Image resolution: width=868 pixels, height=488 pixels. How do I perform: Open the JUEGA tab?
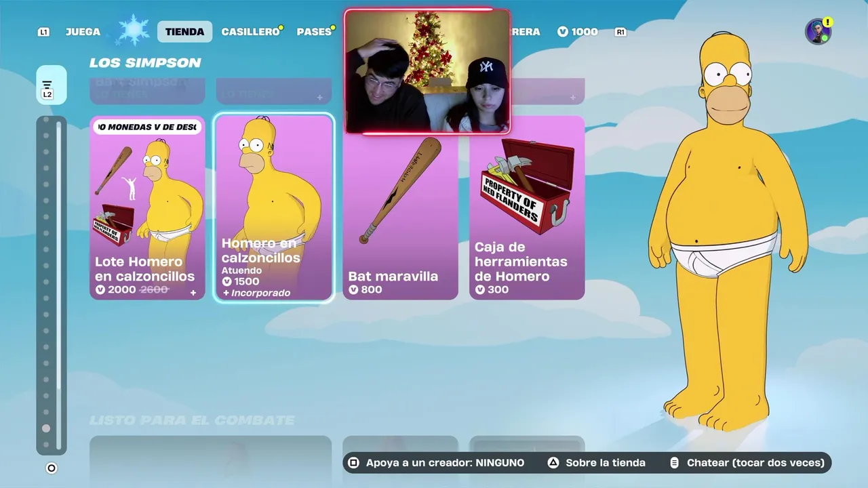point(83,32)
